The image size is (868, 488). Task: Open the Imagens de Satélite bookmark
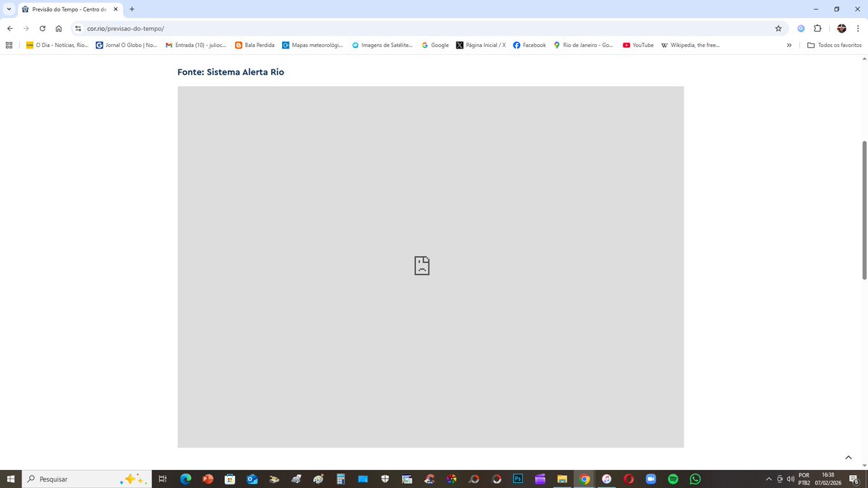coord(383,45)
